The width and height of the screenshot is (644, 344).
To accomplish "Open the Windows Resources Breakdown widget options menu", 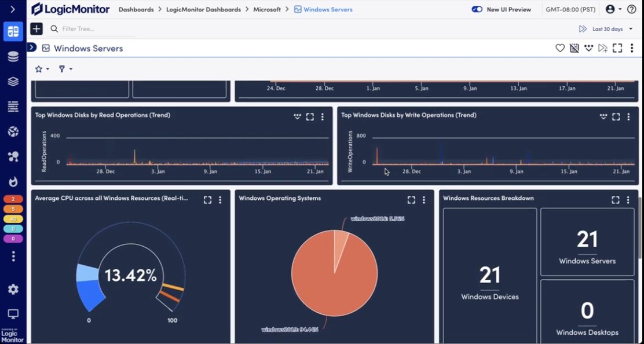I will point(628,200).
